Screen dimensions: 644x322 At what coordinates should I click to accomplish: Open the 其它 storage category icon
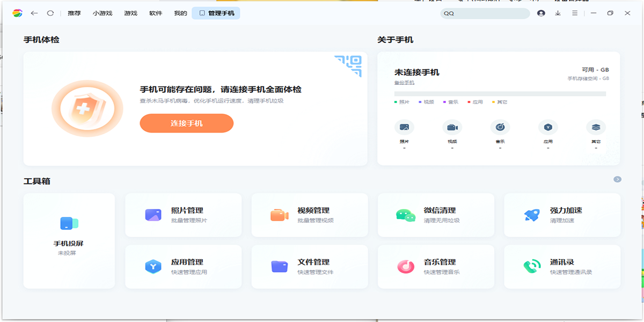pos(596,127)
